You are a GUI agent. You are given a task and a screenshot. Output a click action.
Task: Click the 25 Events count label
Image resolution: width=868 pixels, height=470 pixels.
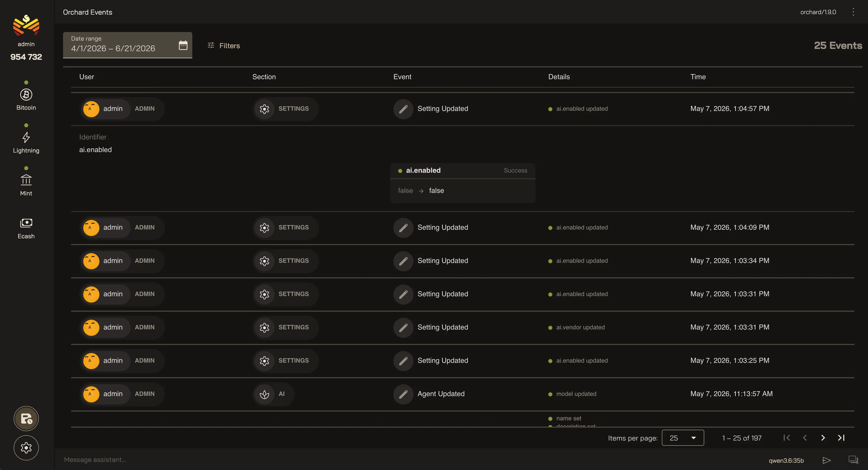tap(838, 45)
